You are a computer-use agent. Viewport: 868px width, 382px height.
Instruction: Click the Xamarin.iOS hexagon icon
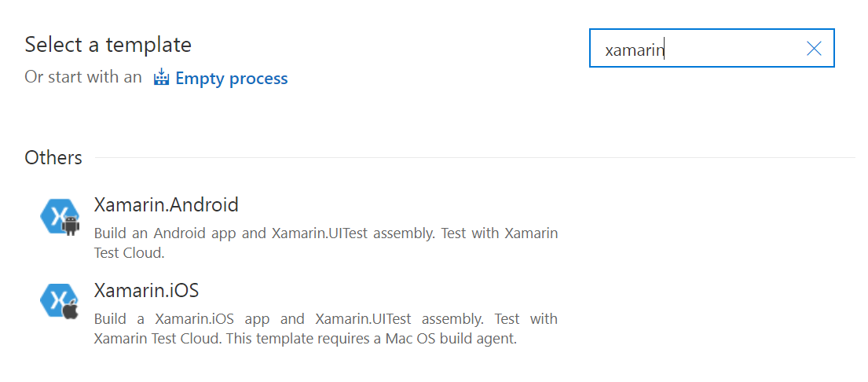pyautogui.click(x=60, y=301)
